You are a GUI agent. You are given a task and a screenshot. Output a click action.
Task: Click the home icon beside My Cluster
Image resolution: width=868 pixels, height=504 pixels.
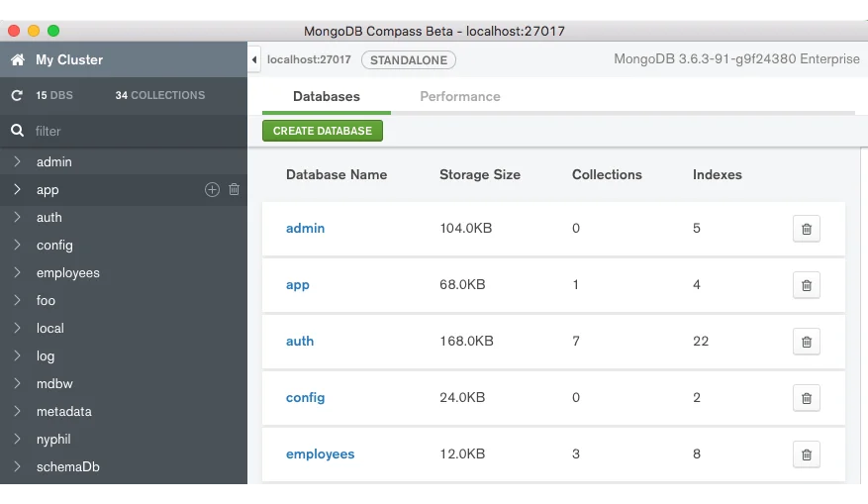coord(18,59)
